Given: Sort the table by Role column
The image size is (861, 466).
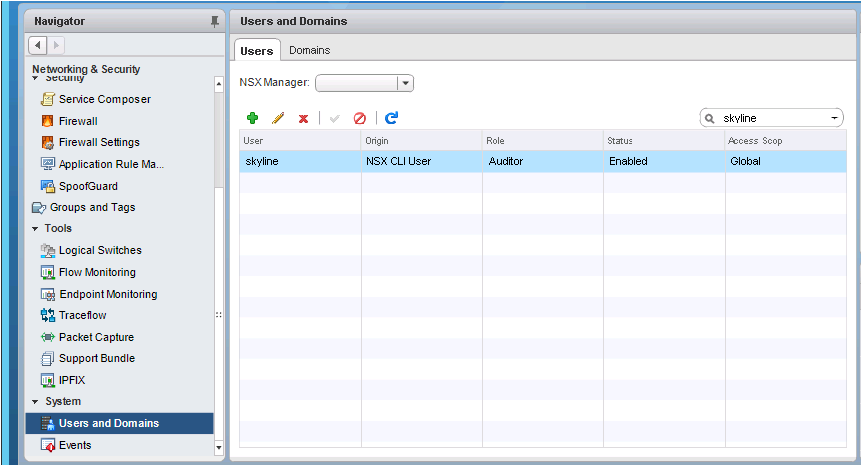Looking at the screenshot, I should (x=541, y=141).
